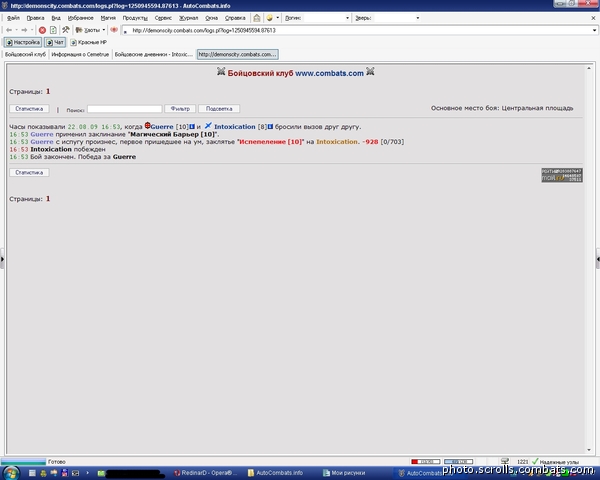
Task: Open Guerre profile link in header line
Action: tap(162, 127)
